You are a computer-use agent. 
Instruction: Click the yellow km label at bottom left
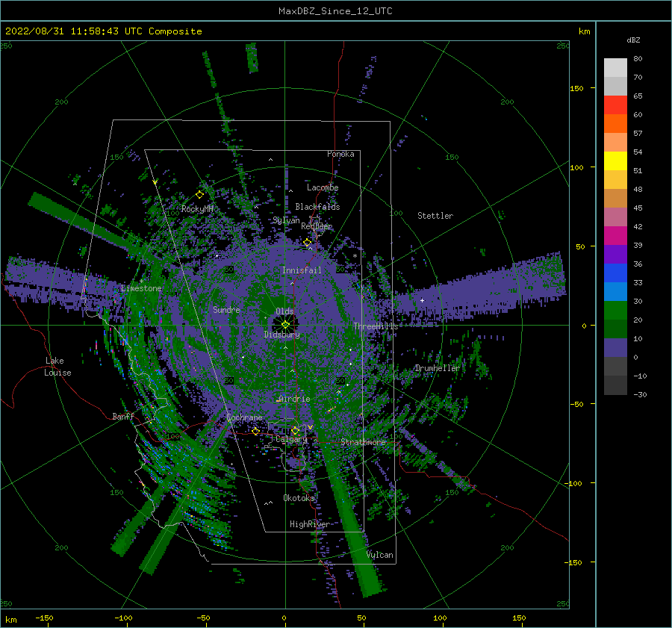pos(10,620)
